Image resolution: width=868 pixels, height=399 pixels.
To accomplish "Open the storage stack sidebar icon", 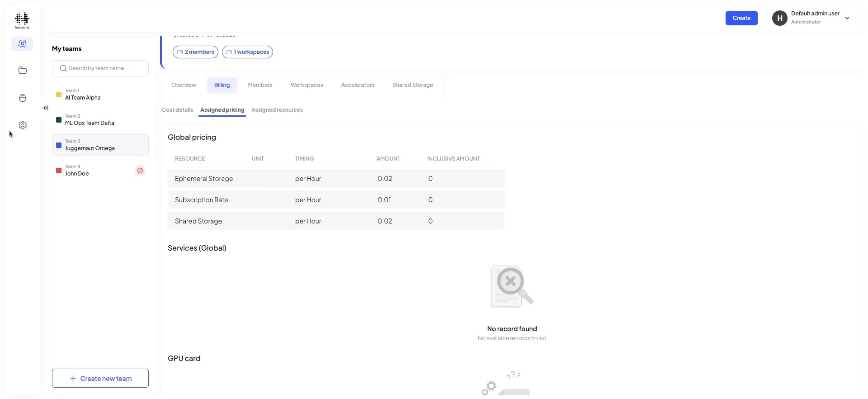I will pos(23,98).
